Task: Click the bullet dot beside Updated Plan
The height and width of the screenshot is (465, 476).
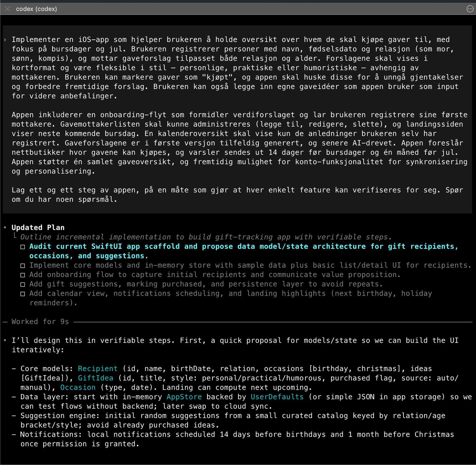Action: [x=5, y=227]
